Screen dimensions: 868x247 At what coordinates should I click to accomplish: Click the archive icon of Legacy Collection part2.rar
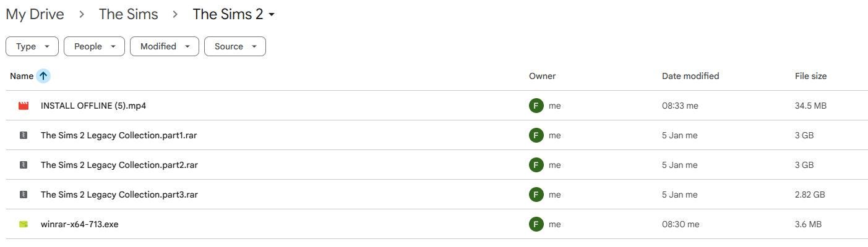click(24, 165)
